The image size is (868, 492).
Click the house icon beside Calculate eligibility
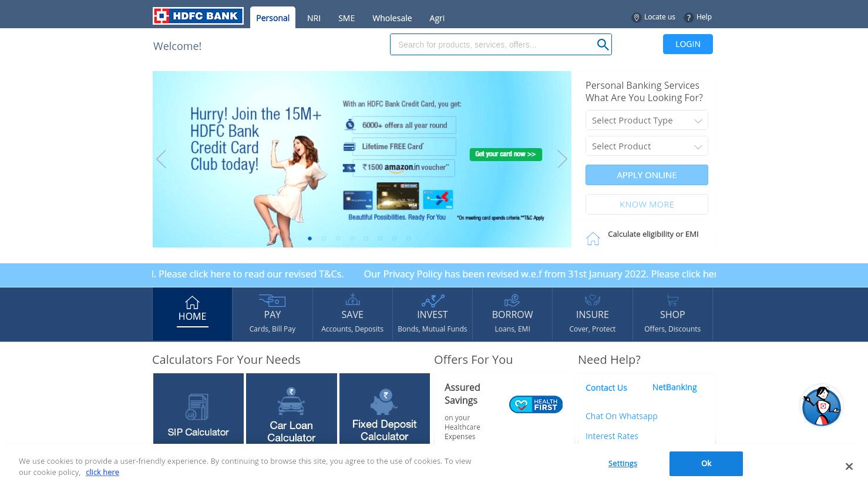tap(593, 238)
